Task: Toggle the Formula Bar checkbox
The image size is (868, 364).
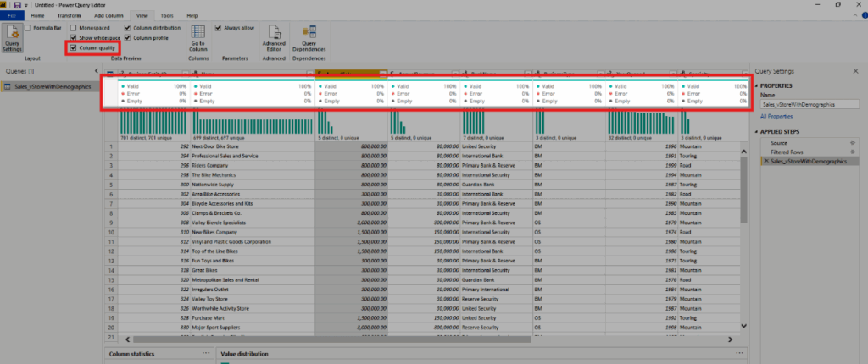Action: coord(28,28)
